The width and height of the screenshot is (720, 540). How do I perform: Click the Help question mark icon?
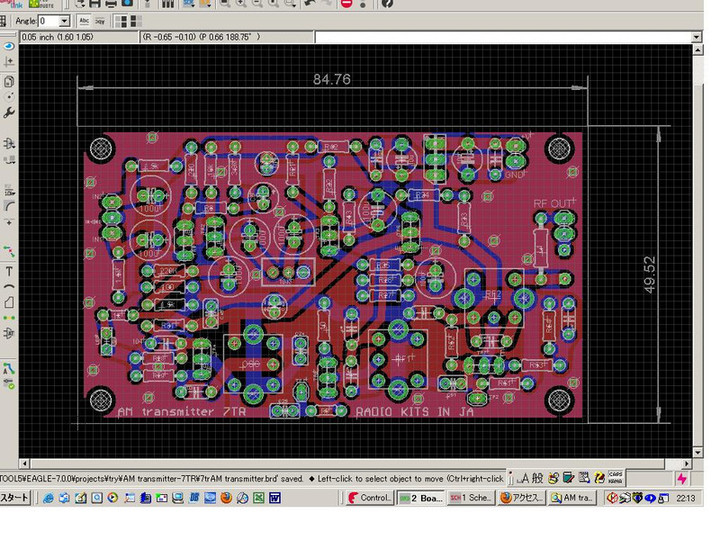[387, 3]
